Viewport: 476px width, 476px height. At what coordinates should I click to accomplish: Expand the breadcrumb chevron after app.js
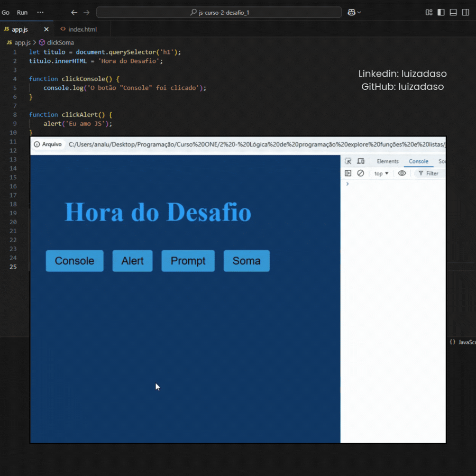tap(34, 42)
